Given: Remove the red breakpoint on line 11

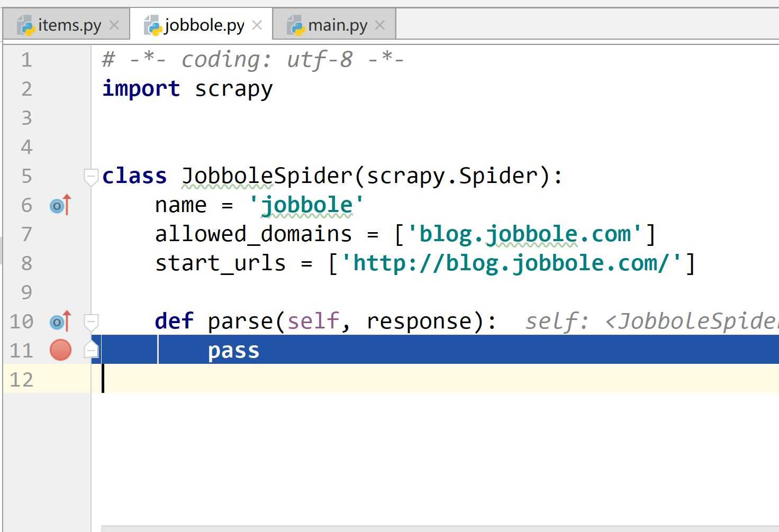Looking at the screenshot, I should [60, 350].
